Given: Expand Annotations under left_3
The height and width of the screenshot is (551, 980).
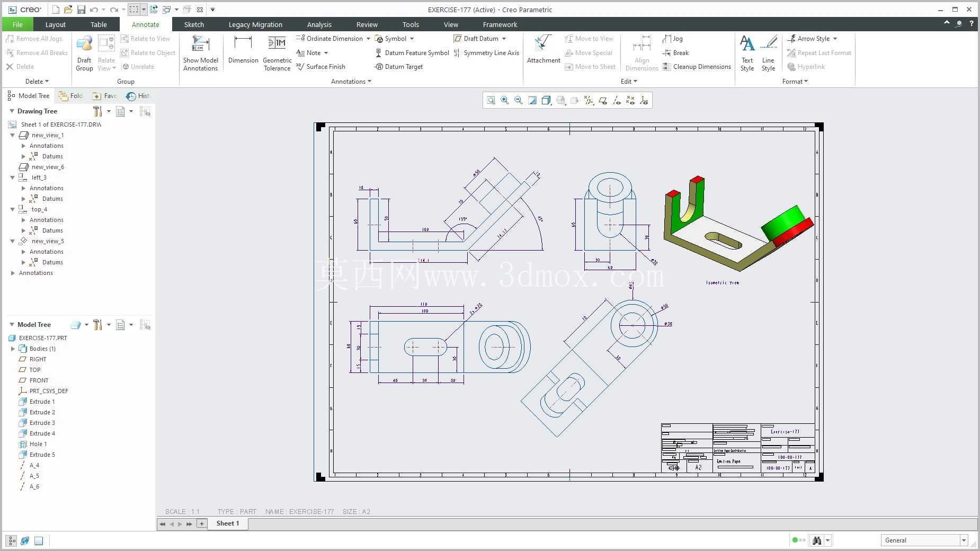Looking at the screenshot, I should [23, 188].
